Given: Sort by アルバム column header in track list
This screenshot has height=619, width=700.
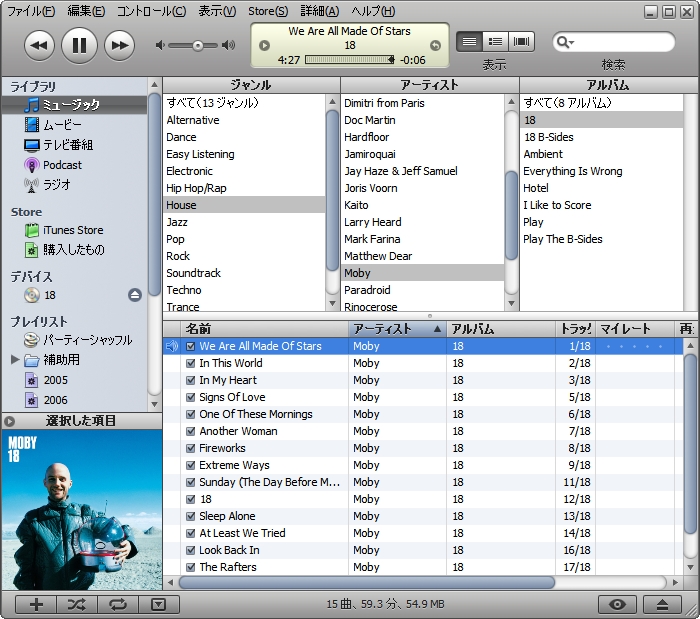Looking at the screenshot, I should (x=501, y=329).
